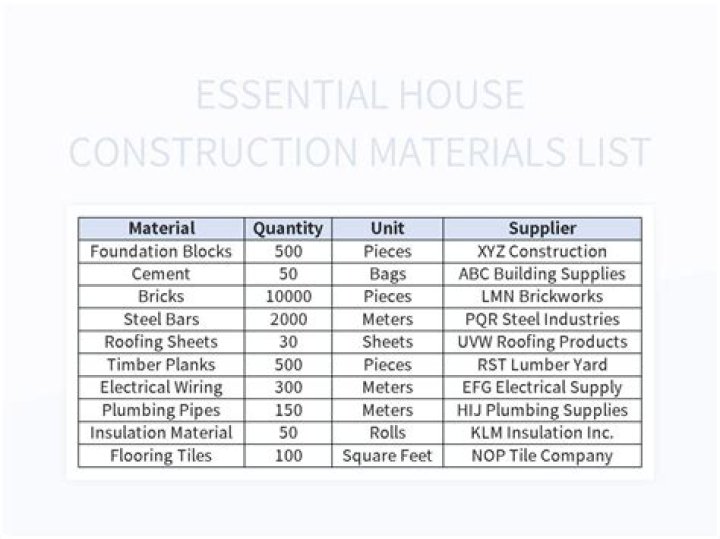The height and width of the screenshot is (539, 720).
Task: Select the Quantity column header
Action: point(288,228)
